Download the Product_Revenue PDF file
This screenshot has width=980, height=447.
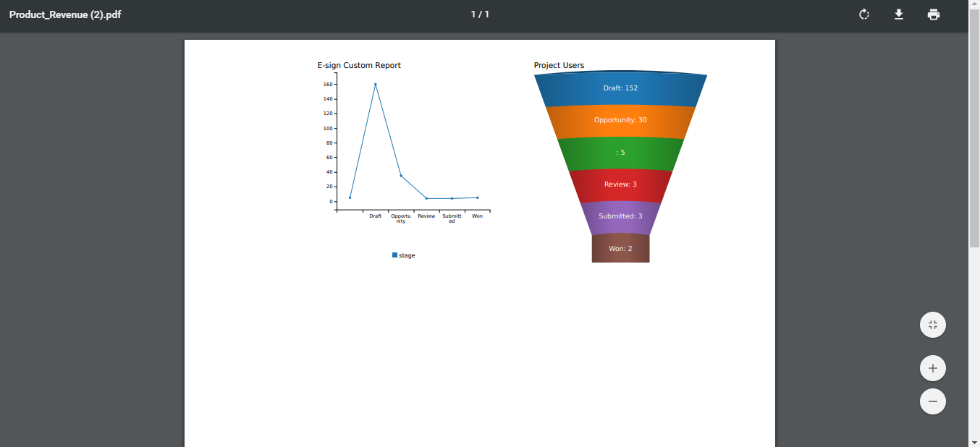pyautogui.click(x=898, y=14)
